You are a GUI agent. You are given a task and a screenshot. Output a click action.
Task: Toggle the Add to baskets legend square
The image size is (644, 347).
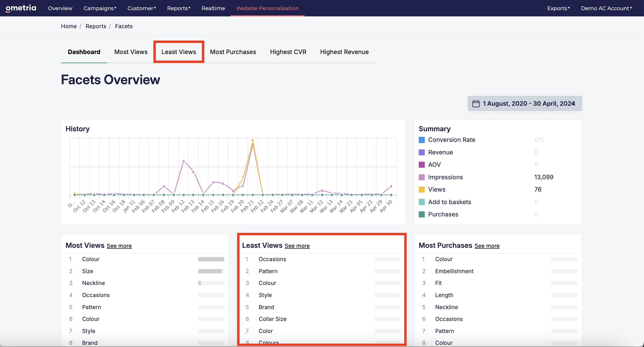click(x=422, y=202)
